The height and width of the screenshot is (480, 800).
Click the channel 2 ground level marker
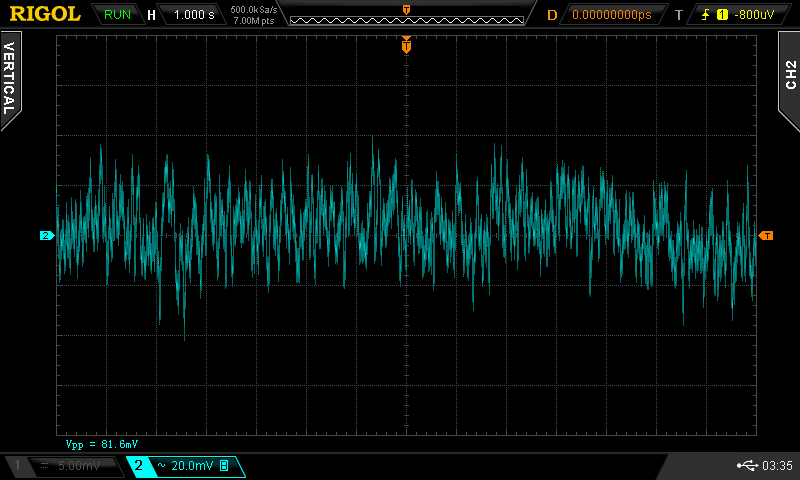(x=47, y=235)
